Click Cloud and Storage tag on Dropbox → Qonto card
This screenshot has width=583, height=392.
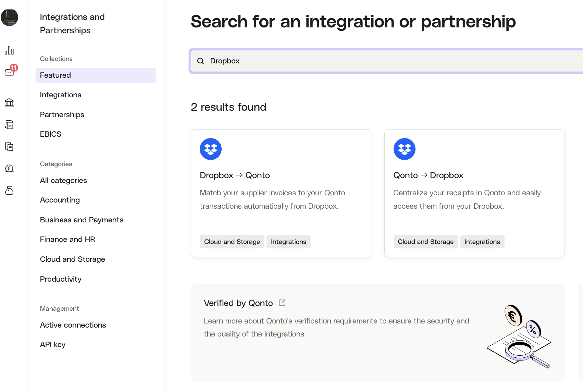(232, 242)
